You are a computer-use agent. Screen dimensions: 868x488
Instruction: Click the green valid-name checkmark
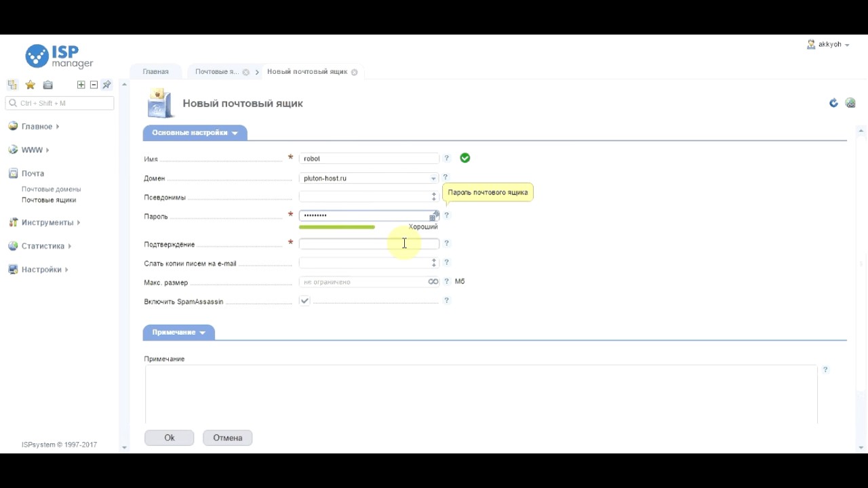coord(465,158)
